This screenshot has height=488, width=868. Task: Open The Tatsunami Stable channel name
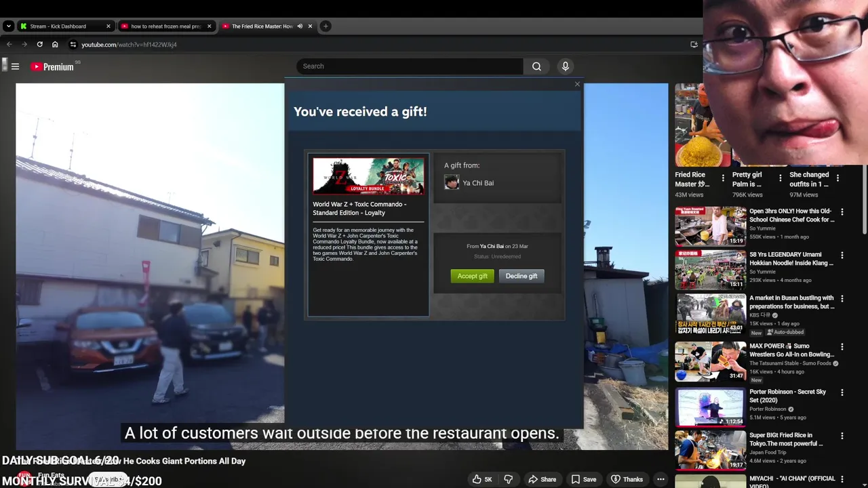pos(790,363)
